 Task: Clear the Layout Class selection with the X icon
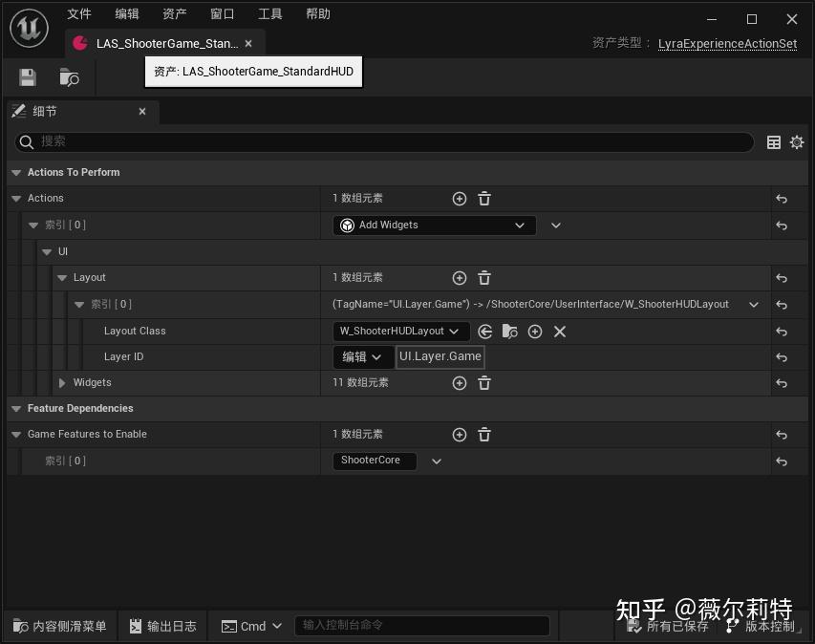tap(559, 332)
